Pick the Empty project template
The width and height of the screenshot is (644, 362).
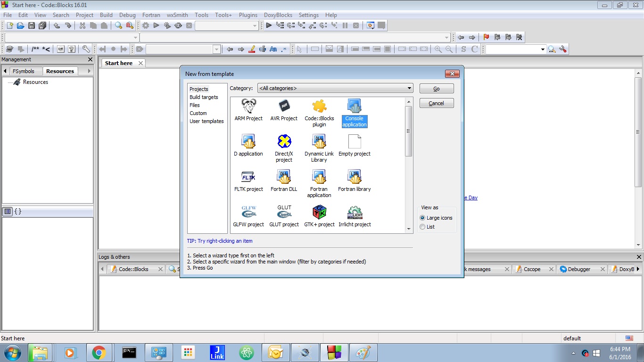[354, 147]
